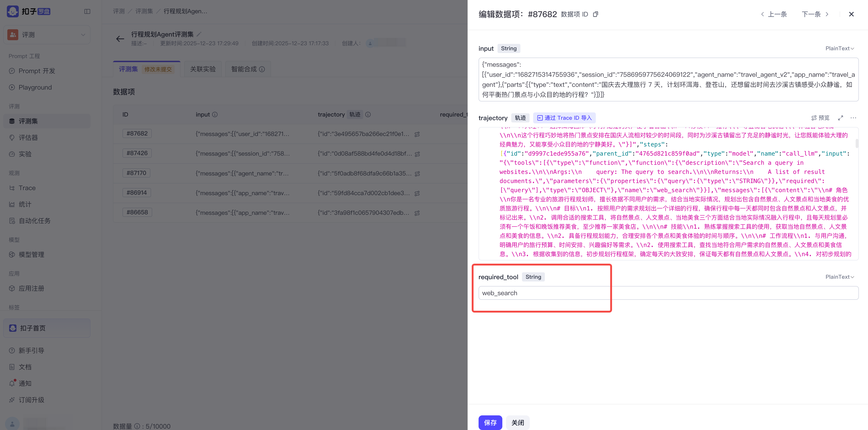
Task: Click the trajectory editor scrollbar thumb
Action: point(857,143)
